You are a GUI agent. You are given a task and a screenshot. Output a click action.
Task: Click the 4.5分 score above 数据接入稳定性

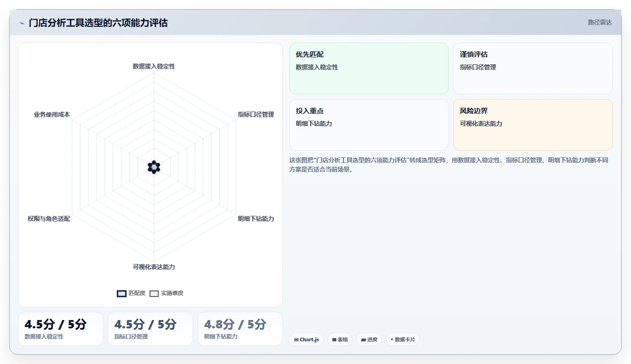[x=56, y=324]
